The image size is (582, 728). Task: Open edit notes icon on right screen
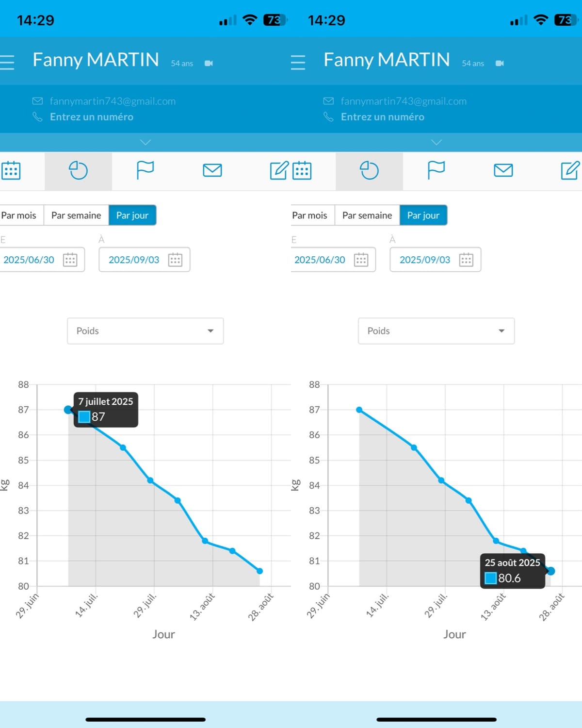click(570, 170)
